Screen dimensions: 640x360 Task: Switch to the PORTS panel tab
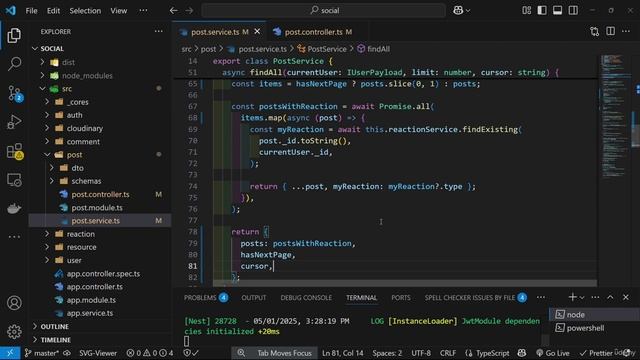(401, 298)
